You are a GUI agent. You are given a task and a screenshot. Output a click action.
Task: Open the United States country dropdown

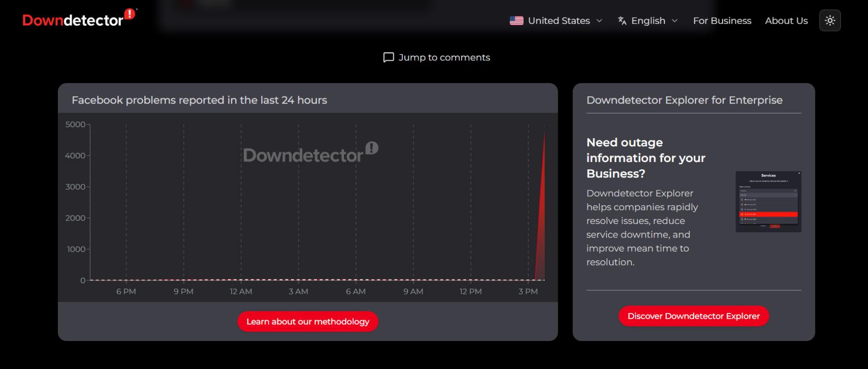tap(556, 21)
